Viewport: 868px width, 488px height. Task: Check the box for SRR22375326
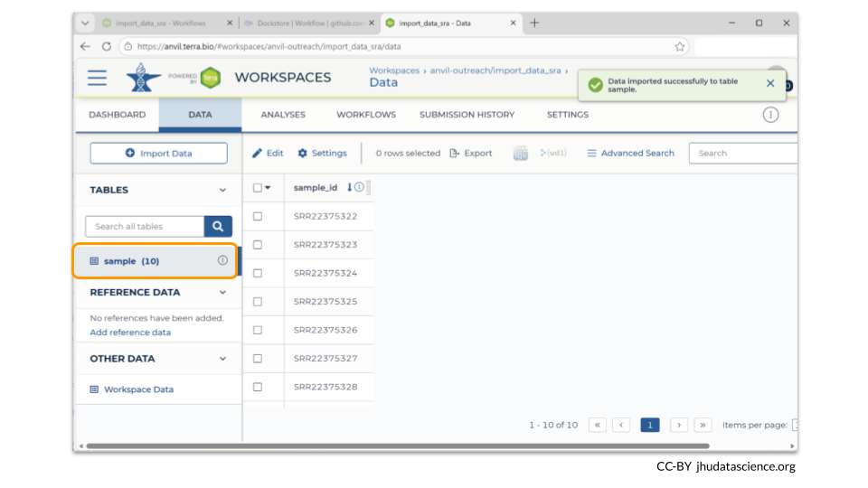click(x=258, y=331)
